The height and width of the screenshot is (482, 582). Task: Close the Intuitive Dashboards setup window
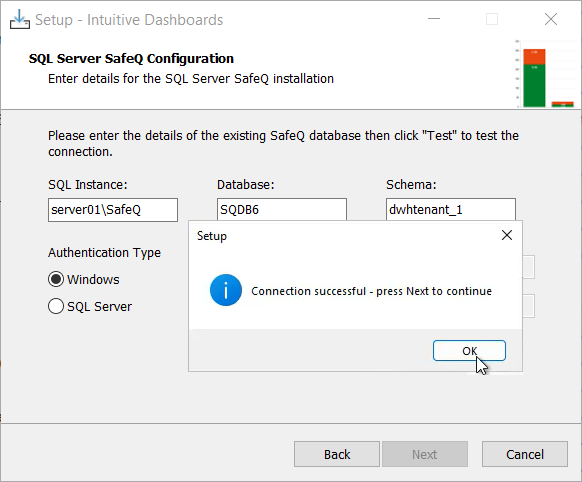pos(551,19)
